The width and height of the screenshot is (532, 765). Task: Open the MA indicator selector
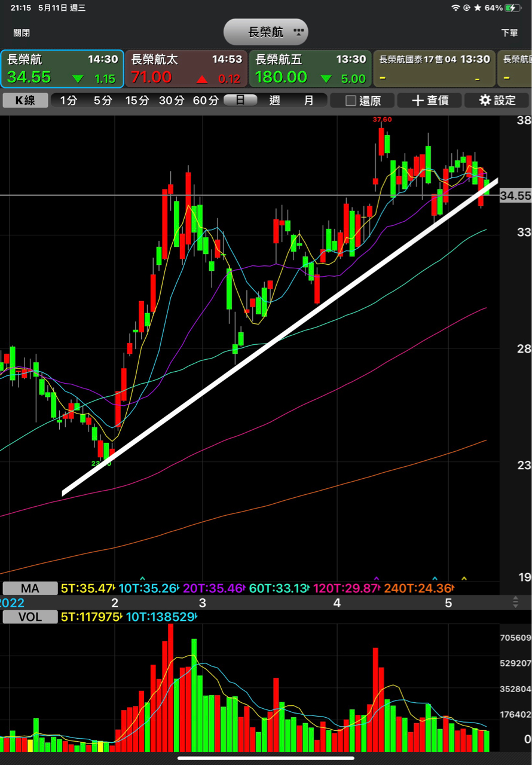pyautogui.click(x=30, y=589)
